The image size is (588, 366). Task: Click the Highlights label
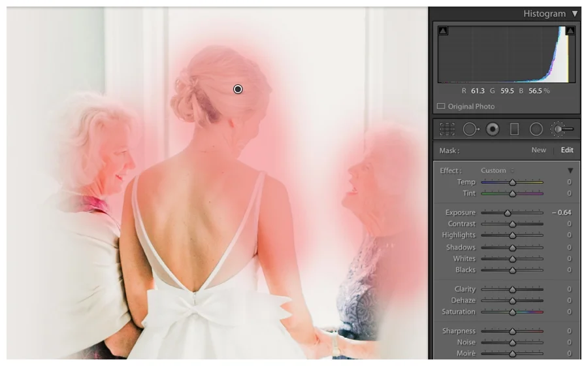pyautogui.click(x=458, y=235)
